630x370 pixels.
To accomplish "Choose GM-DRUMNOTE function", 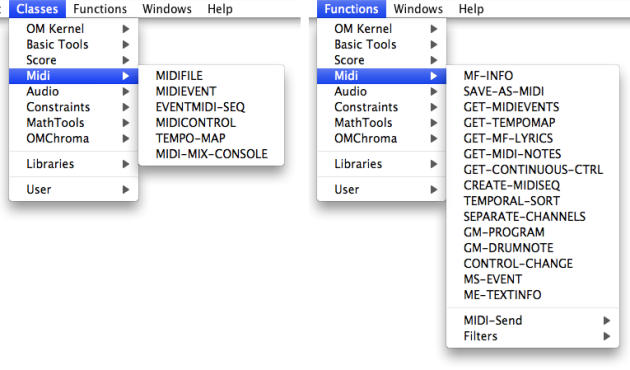I will 533,248.
